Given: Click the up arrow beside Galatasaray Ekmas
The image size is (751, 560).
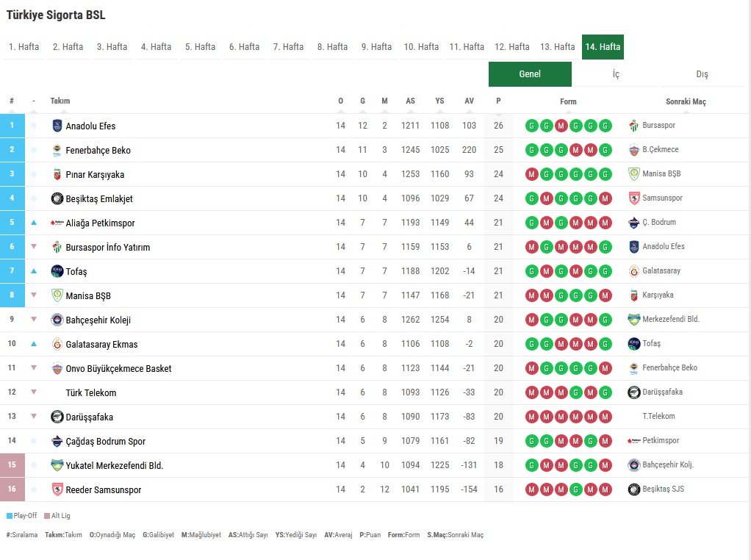Looking at the screenshot, I should click(x=34, y=344).
